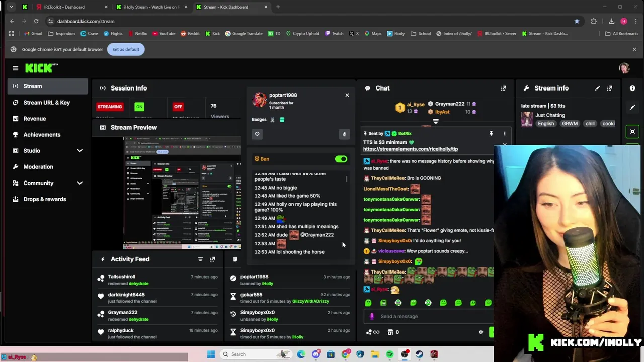Click the Stream Preview thumbnail
The width and height of the screenshot is (644, 362).
182,193
